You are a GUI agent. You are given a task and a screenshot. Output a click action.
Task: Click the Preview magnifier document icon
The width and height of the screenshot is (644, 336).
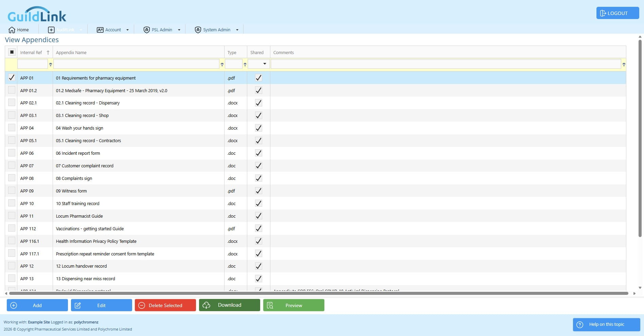click(x=270, y=305)
